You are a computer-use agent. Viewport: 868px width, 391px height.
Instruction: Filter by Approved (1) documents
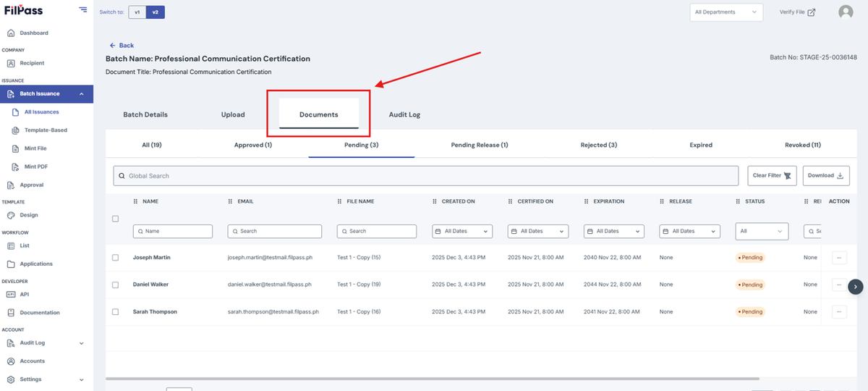pos(253,145)
